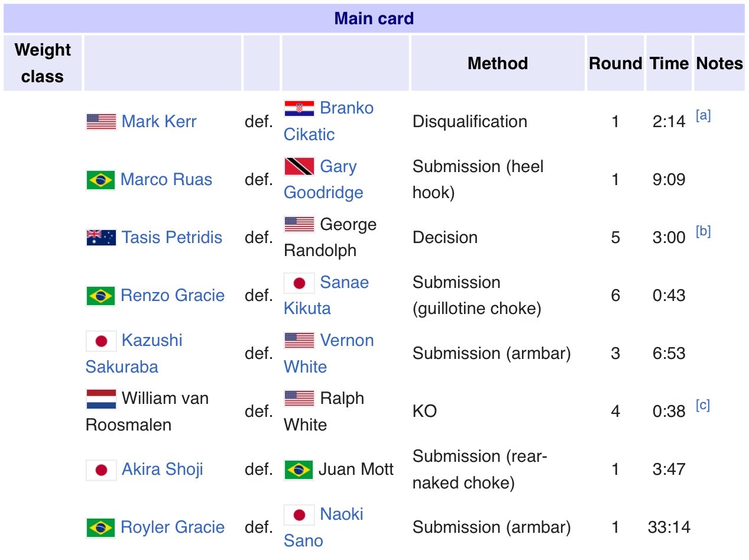The width and height of the screenshot is (749, 560).
Task: Click the US flag beside Mark Kerr
Action: pos(101,122)
